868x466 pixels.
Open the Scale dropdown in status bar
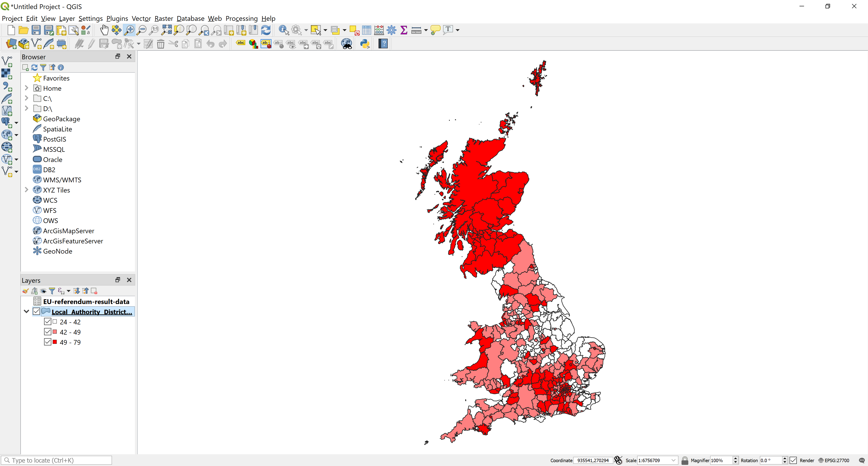[x=673, y=460]
